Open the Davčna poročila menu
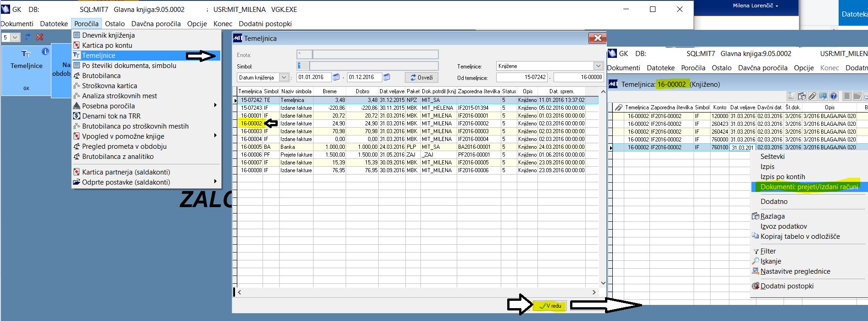 click(156, 24)
